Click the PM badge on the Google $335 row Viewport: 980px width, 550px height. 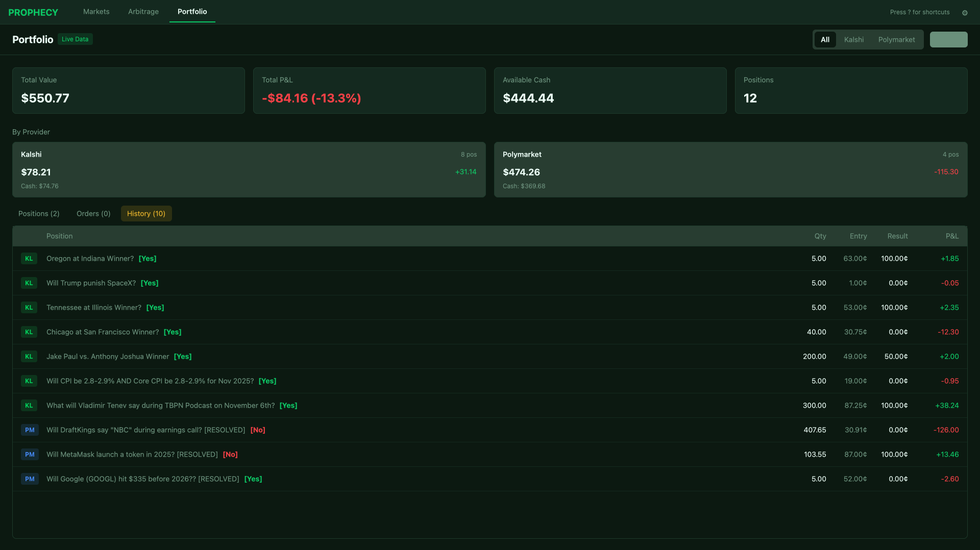(30, 479)
